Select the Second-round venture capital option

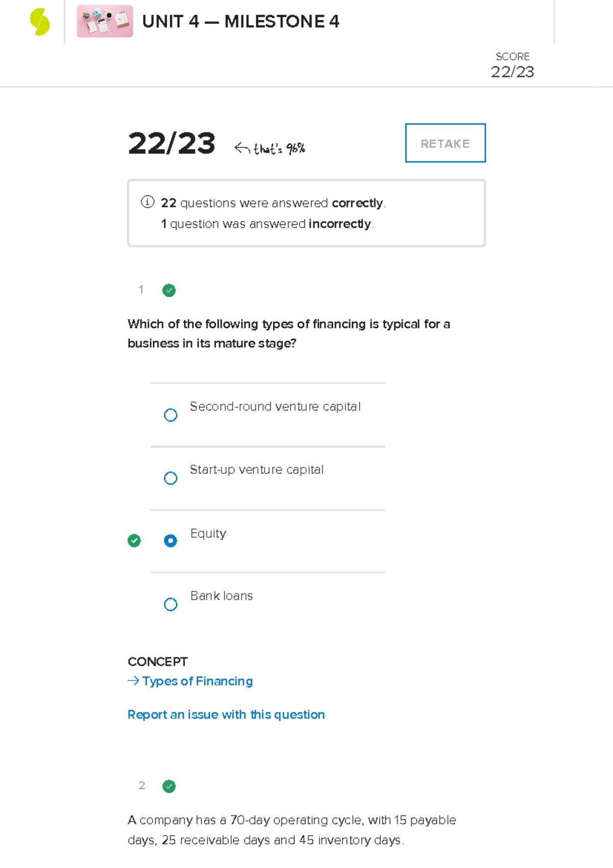(x=171, y=415)
